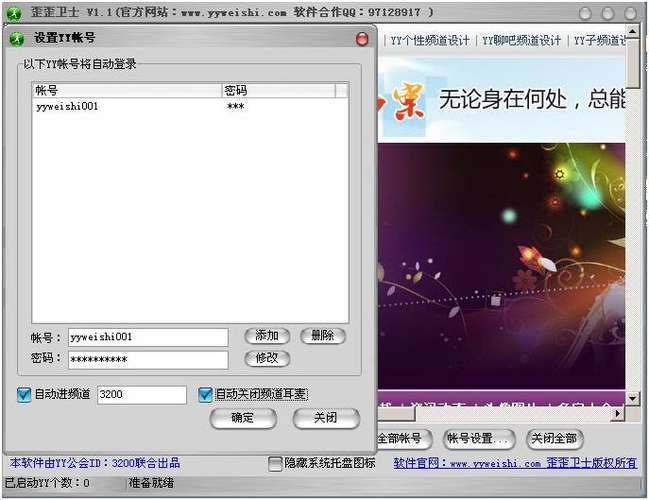Close the 设置YY帐号 dialog with the red button
Screen dimensions: 649x500
[362, 39]
